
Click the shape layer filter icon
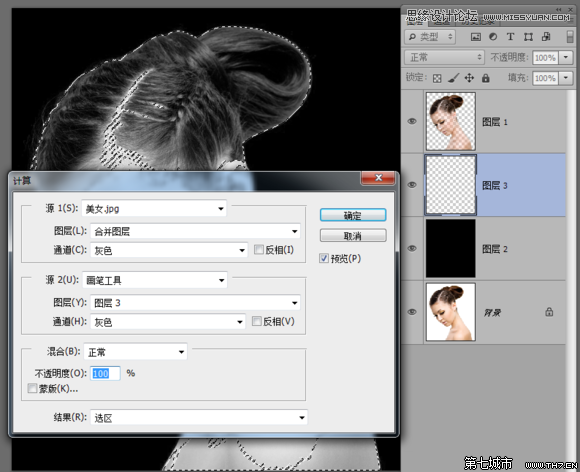528,37
